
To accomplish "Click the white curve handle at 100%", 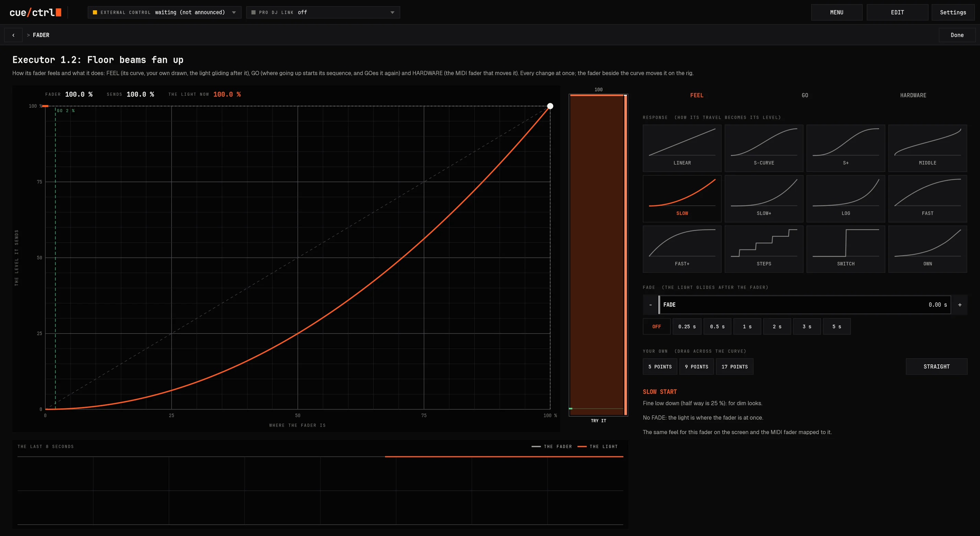I will pyautogui.click(x=550, y=106).
